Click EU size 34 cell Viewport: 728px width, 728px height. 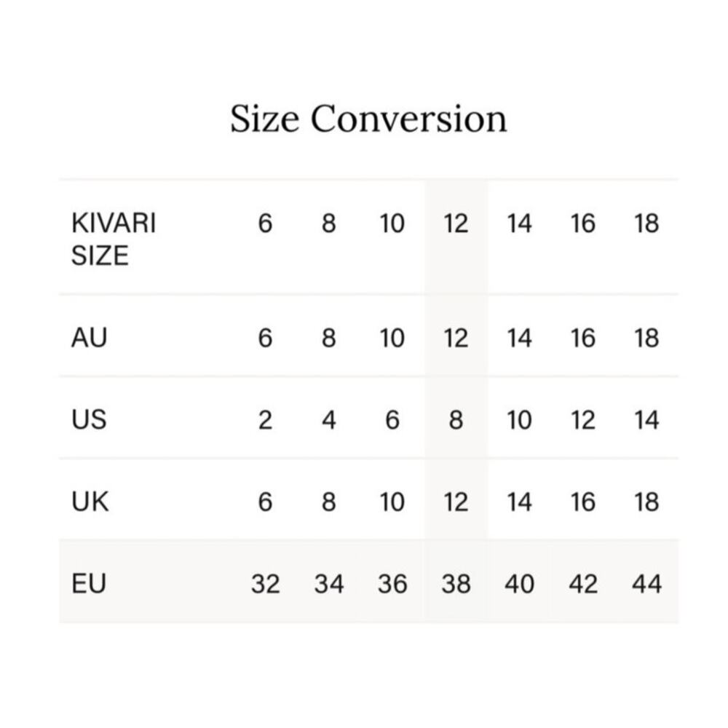tap(329, 584)
